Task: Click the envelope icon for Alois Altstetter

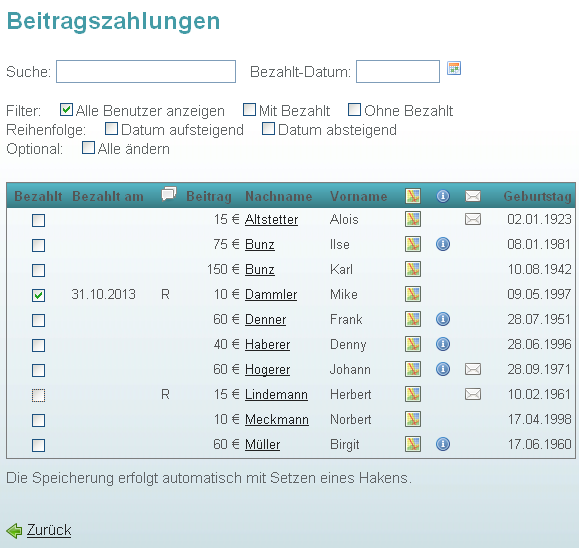Action: click(x=473, y=219)
